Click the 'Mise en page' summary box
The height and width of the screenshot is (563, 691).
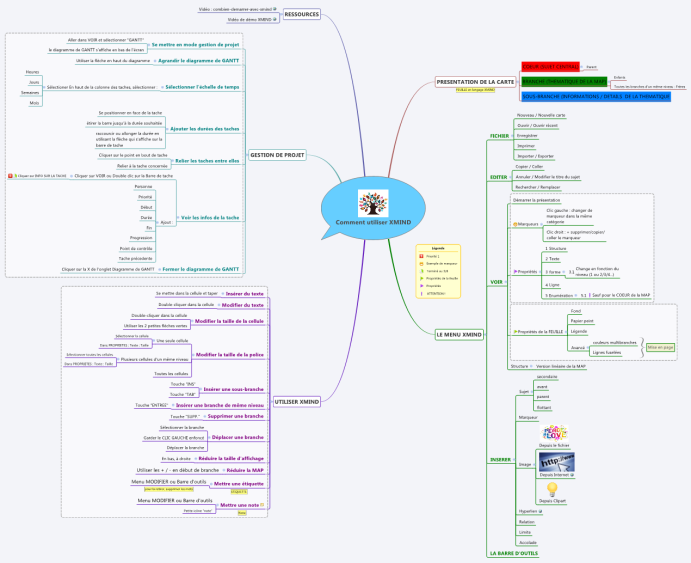pyautogui.click(x=660, y=348)
